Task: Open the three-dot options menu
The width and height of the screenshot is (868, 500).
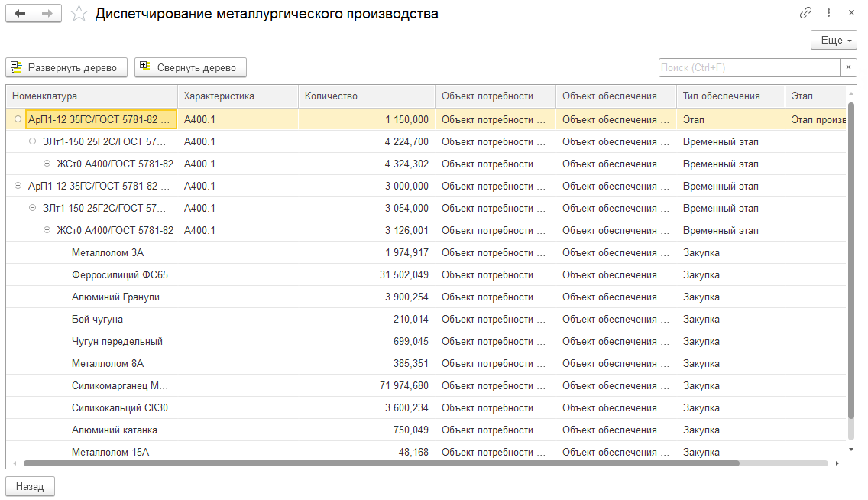Action: coord(829,13)
